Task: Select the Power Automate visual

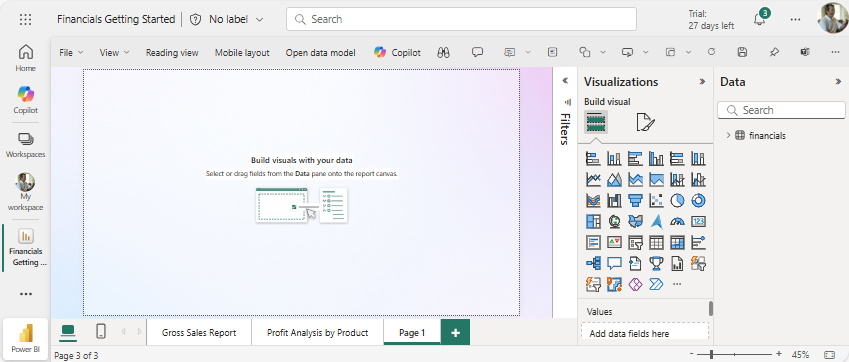Action: 656,284
